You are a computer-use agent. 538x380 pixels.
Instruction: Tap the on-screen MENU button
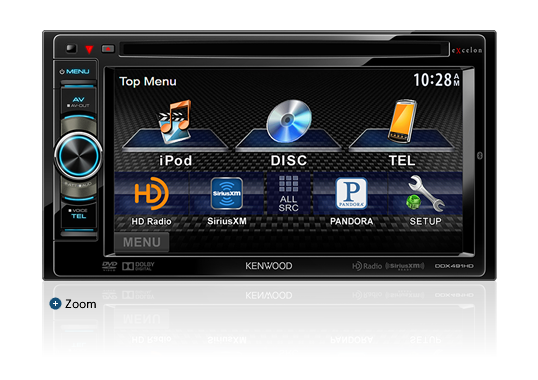coord(142,242)
